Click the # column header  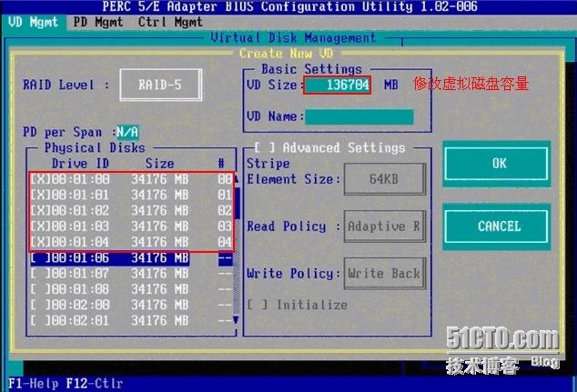221,164
